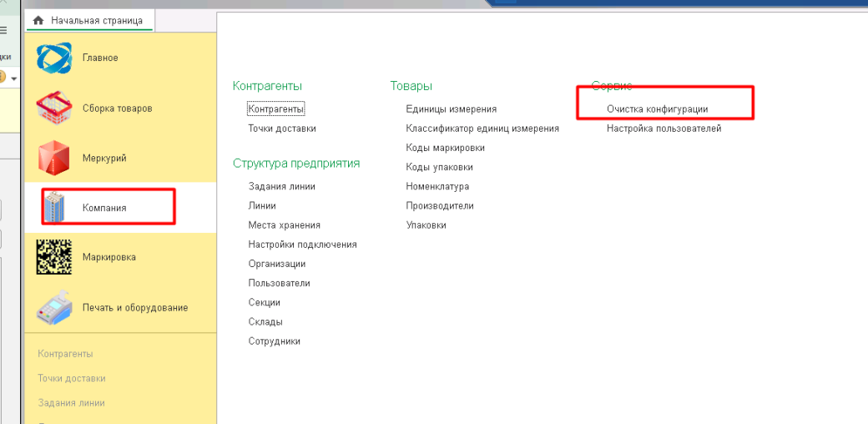Select the Меркурий section label
The image size is (868, 424).
(104, 159)
